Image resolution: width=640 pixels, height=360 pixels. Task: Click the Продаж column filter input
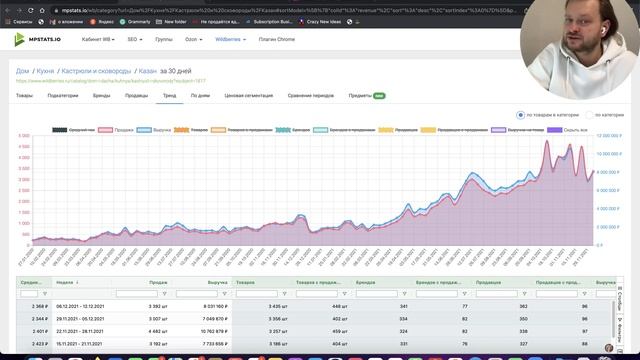[x=137, y=293]
